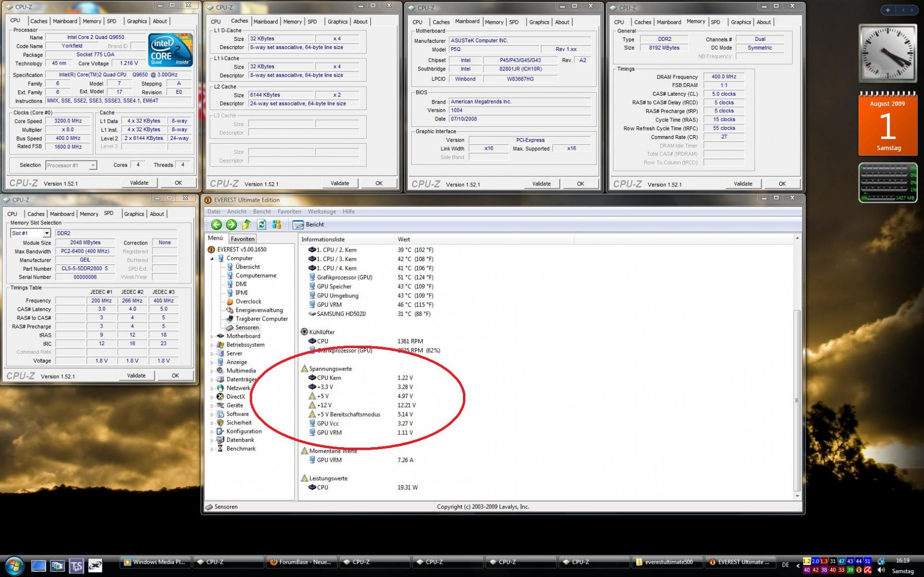Open CPU tab in the CPU-Z Mainboard window
924x577 pixels.
tap(417, 22)
